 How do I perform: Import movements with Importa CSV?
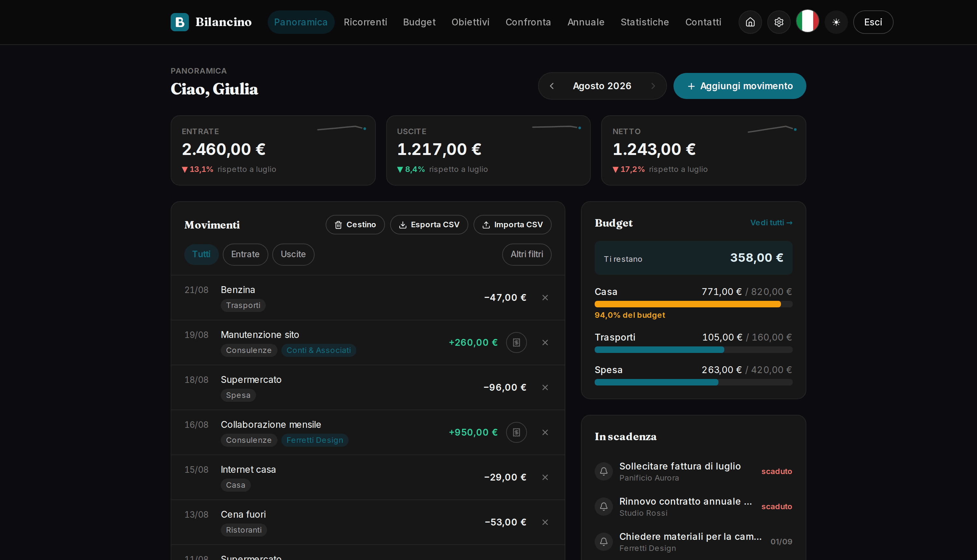tap(512, 225)
